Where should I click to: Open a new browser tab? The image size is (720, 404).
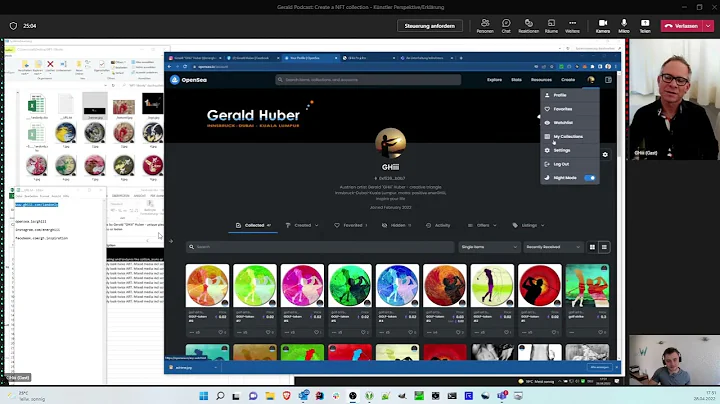point(461,58)
